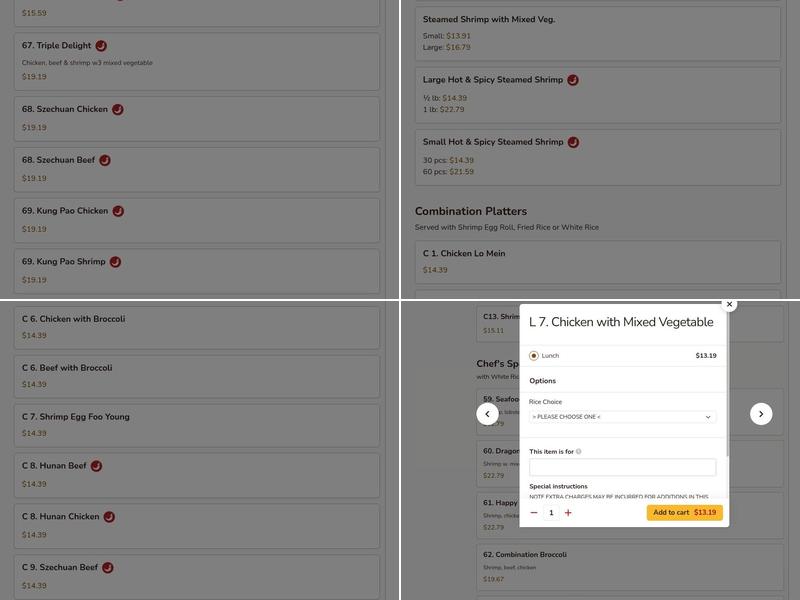This screenshot has height=600, width=800.
Task: Open the Rice Choice dropdown
Action: pyautogui.click(x=622, y=417)
